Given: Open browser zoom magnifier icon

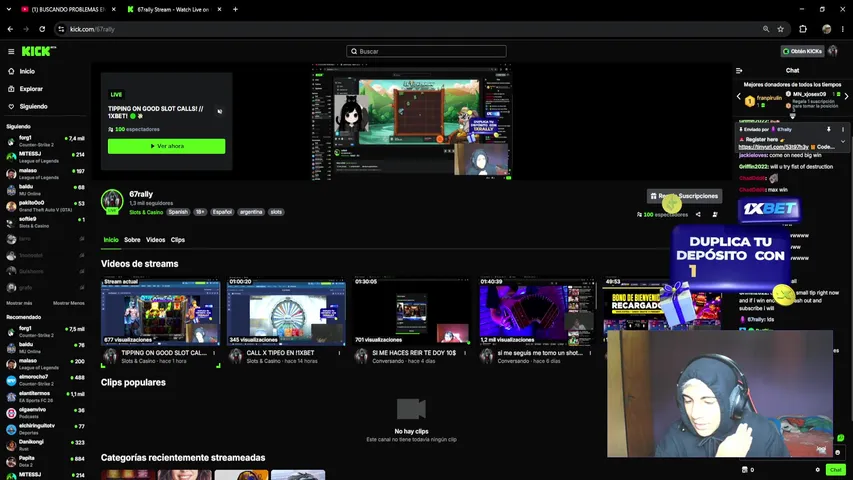Looking at the screenshot, I should (x=766, y=29).
